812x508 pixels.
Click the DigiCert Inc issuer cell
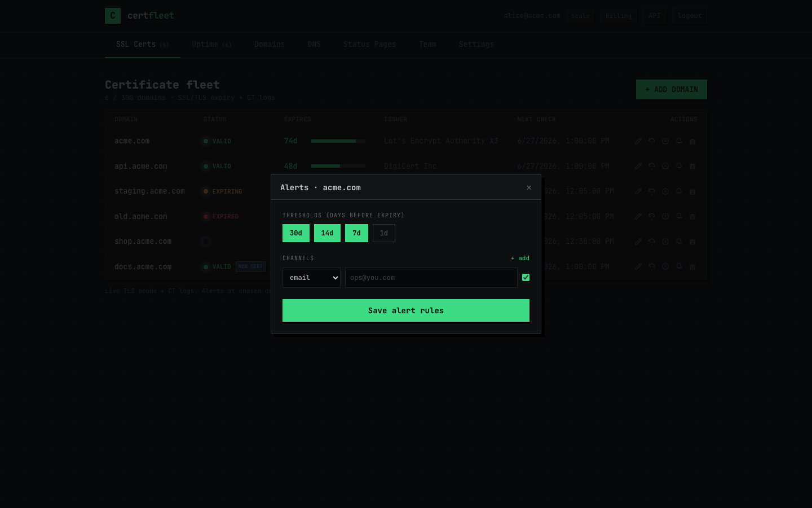tap(411, 166)
